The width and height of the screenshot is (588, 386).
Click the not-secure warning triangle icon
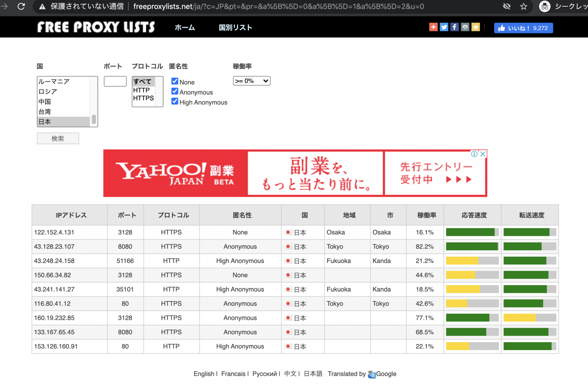(42, 7)
